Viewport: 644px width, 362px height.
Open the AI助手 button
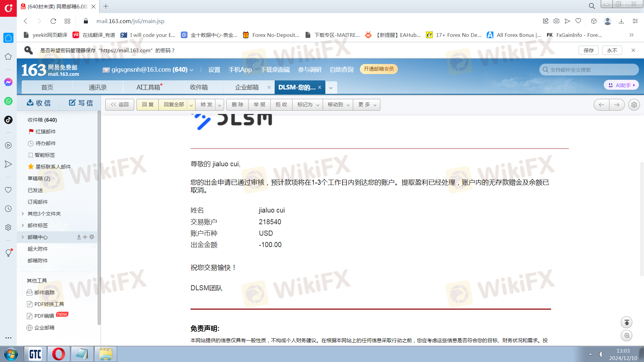point(622,85)
